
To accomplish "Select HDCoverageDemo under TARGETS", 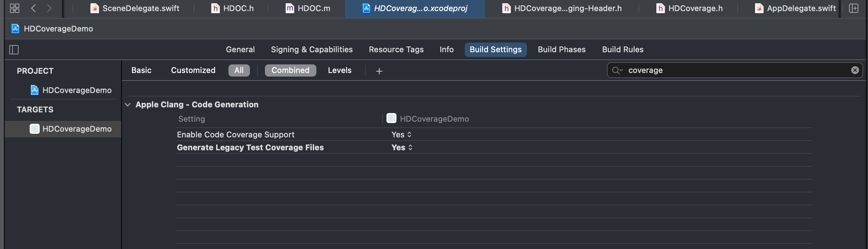I will (63, 129).
